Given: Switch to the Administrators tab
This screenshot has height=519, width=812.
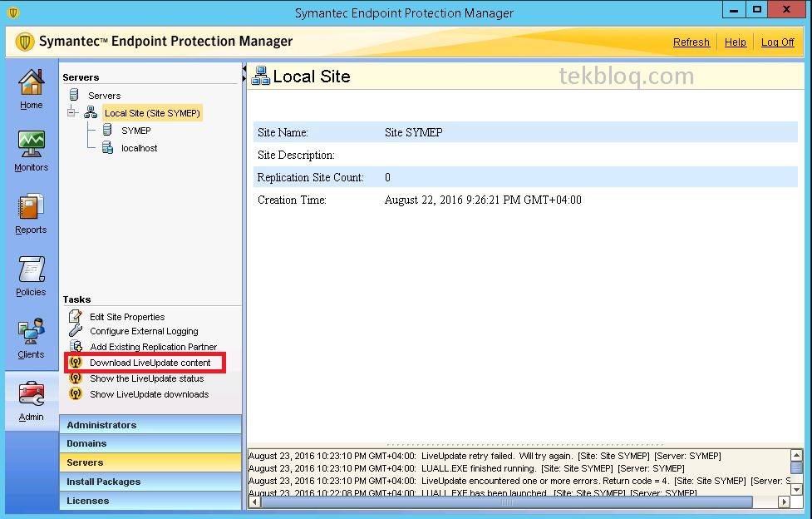Looking at the screenshot, I should 150,425.
